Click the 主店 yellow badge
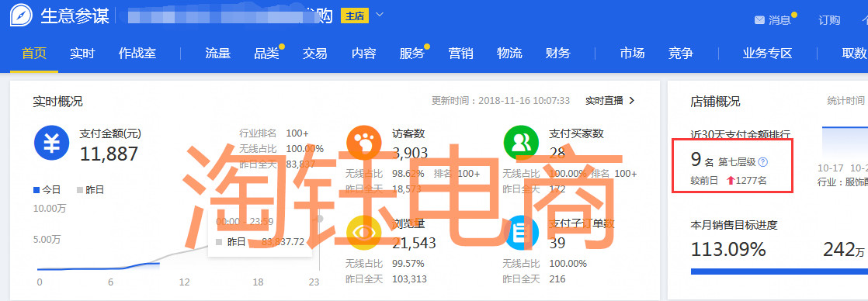The width and height of the screenshot is (868, 301). 355,16
